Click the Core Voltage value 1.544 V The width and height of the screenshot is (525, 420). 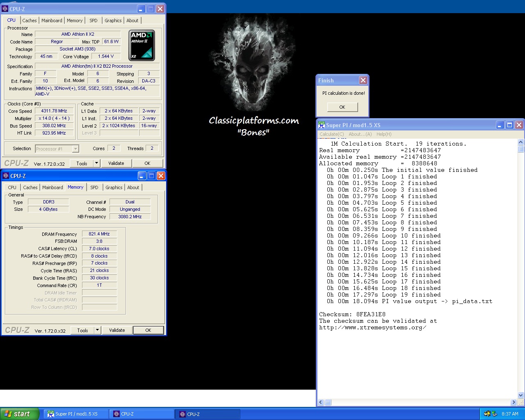(x=106, y=56)
